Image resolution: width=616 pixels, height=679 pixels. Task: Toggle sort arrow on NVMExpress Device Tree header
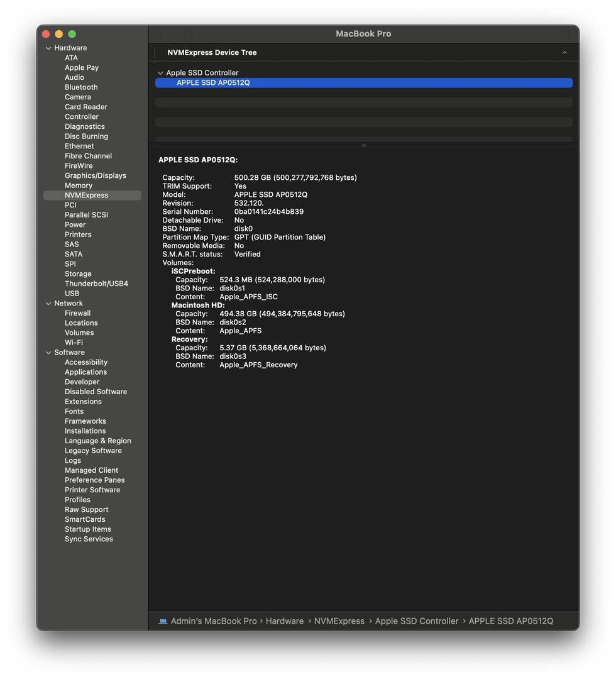pos(564,52)
